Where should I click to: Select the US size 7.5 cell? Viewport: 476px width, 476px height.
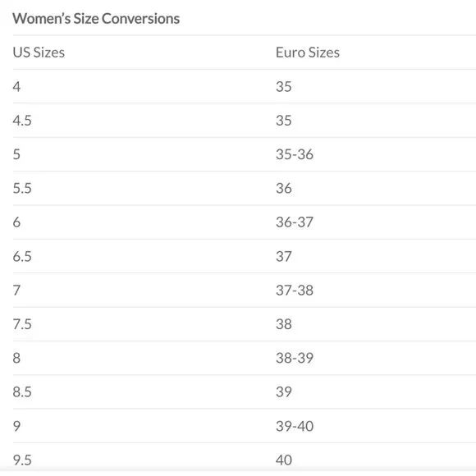(22, 324)
